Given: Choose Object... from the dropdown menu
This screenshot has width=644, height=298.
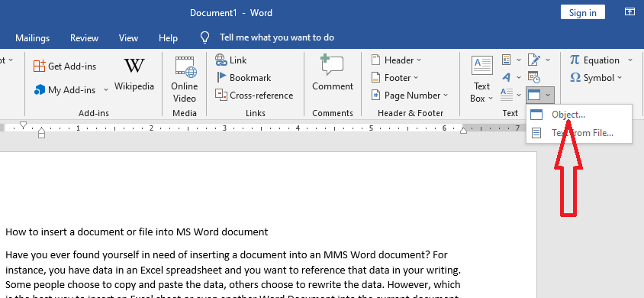Looking at the screenshot, I should (578, 115).
